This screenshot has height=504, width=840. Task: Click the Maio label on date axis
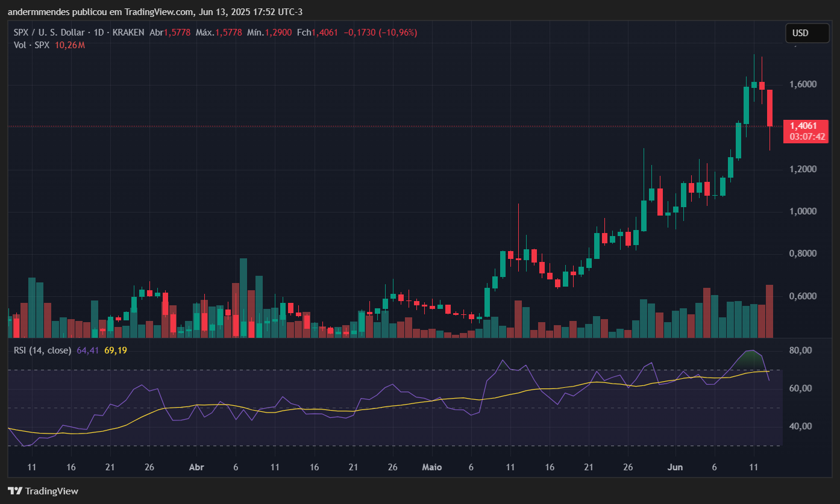click(431, 467)
